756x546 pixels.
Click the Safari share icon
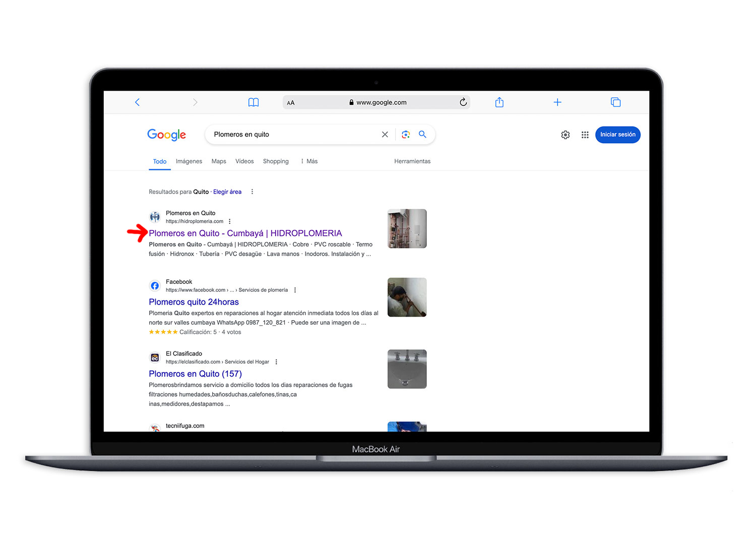click(499, 102)
